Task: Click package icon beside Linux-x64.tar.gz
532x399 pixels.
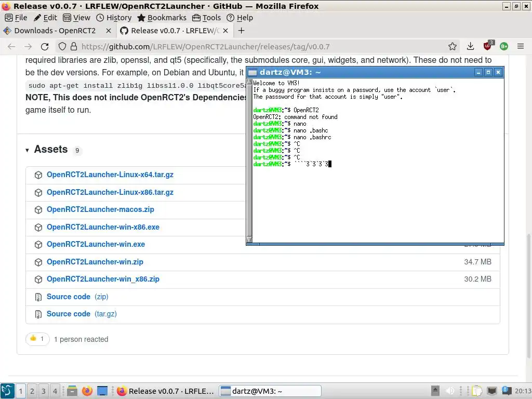Action: pos(38,175)
